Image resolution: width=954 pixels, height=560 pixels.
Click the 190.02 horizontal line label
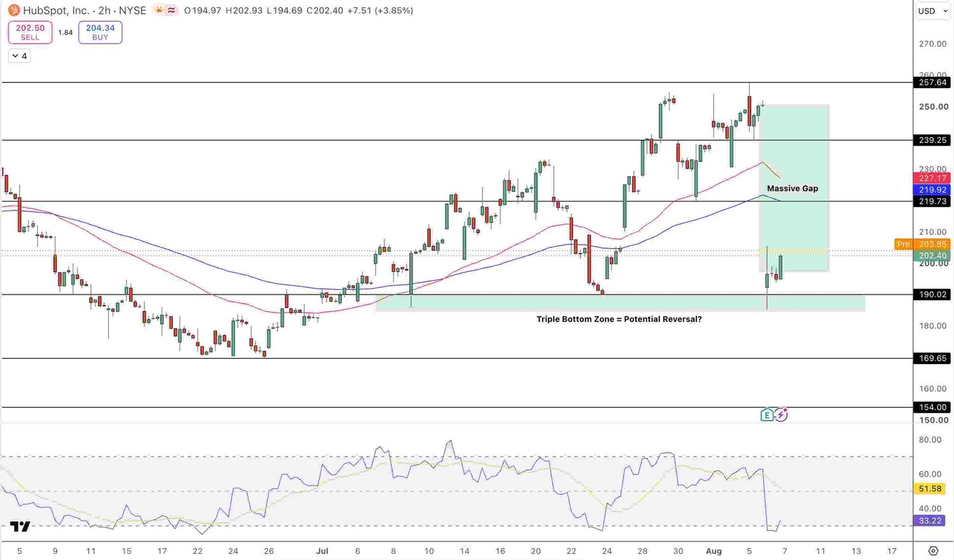pos(933,295)
